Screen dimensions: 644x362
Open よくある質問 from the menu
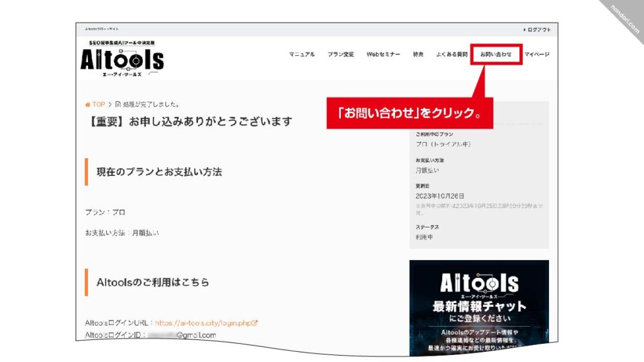click(452, 55)
